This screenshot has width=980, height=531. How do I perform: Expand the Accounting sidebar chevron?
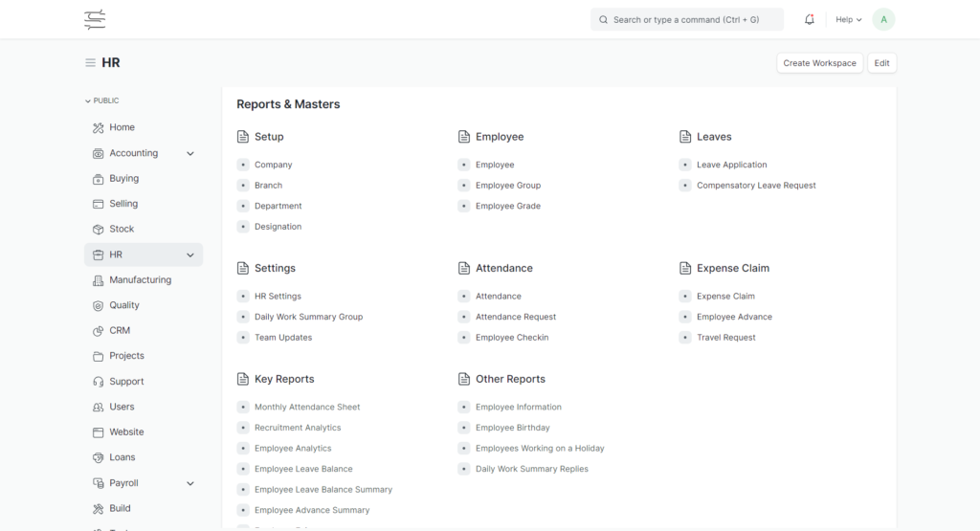[189, 153]
